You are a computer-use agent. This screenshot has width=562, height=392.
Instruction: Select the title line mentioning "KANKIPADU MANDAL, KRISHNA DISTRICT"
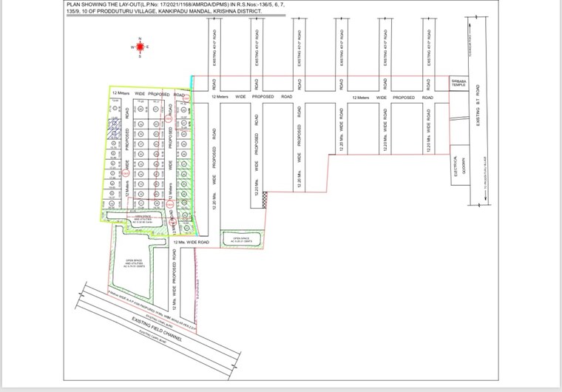point(164,11)
